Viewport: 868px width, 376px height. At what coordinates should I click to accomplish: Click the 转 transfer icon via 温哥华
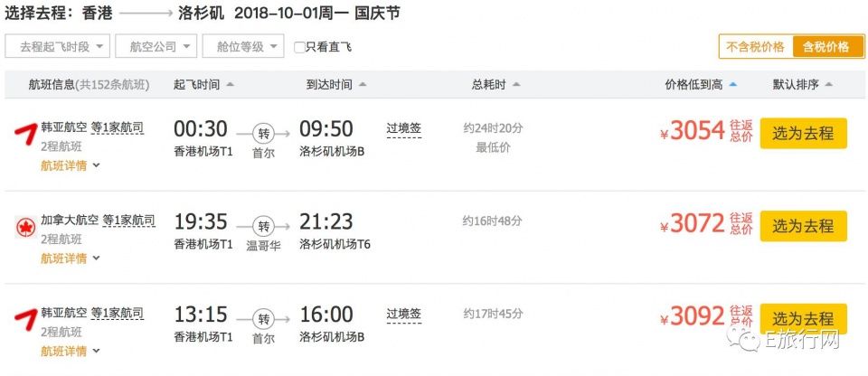263,226
